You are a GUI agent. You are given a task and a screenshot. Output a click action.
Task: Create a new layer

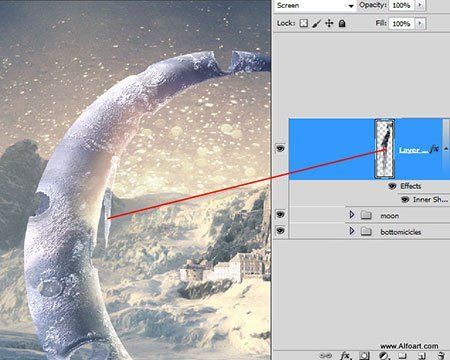pos(422,356)
